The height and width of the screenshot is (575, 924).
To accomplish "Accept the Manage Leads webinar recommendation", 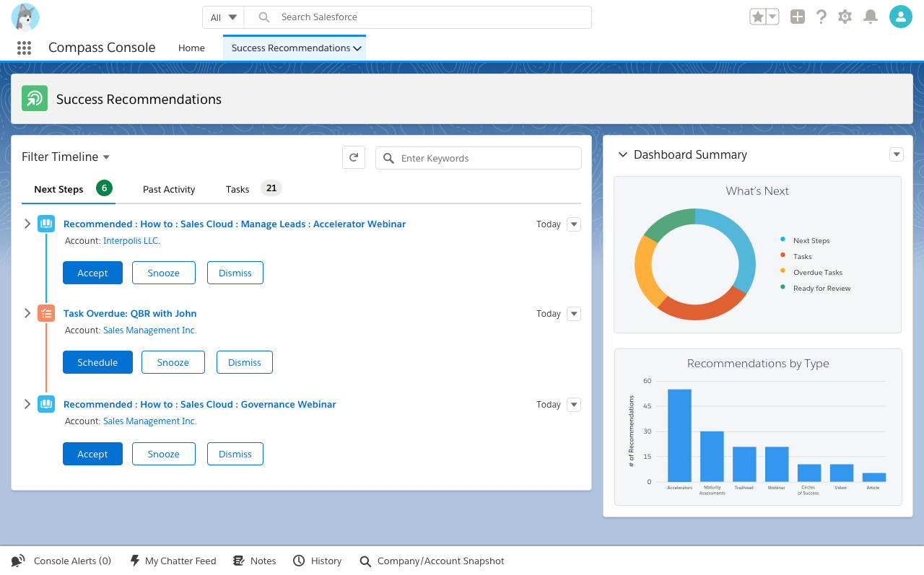I will [x=92, y=273].
